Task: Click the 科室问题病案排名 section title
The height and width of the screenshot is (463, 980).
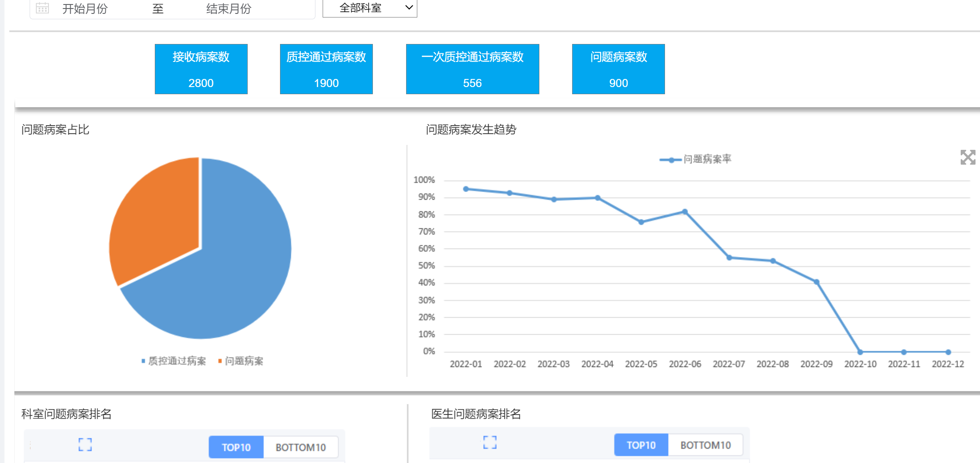Action: [x=66, y=414]
